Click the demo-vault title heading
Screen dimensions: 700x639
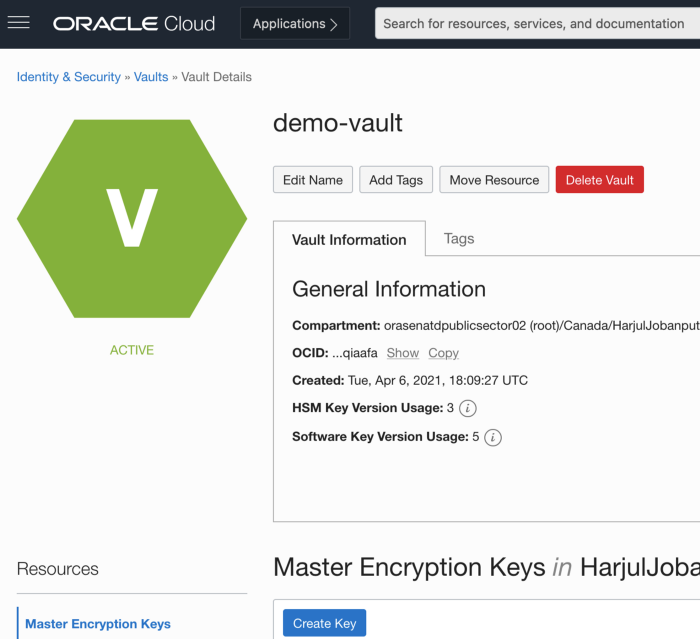coord(338,123)
